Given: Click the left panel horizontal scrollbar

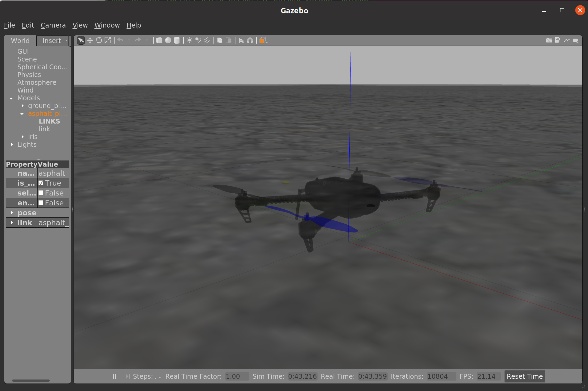Looking at the screenshot, I should [31, 380].
